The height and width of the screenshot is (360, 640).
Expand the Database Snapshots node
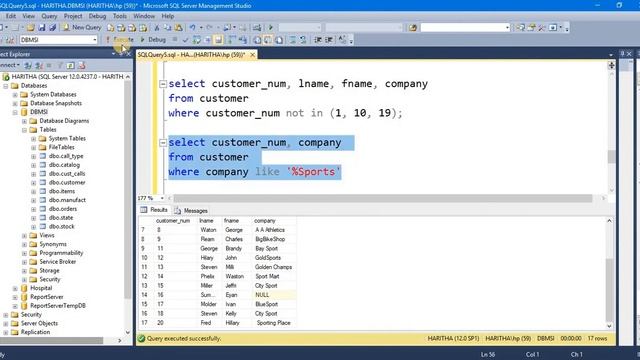coord(15,103)
